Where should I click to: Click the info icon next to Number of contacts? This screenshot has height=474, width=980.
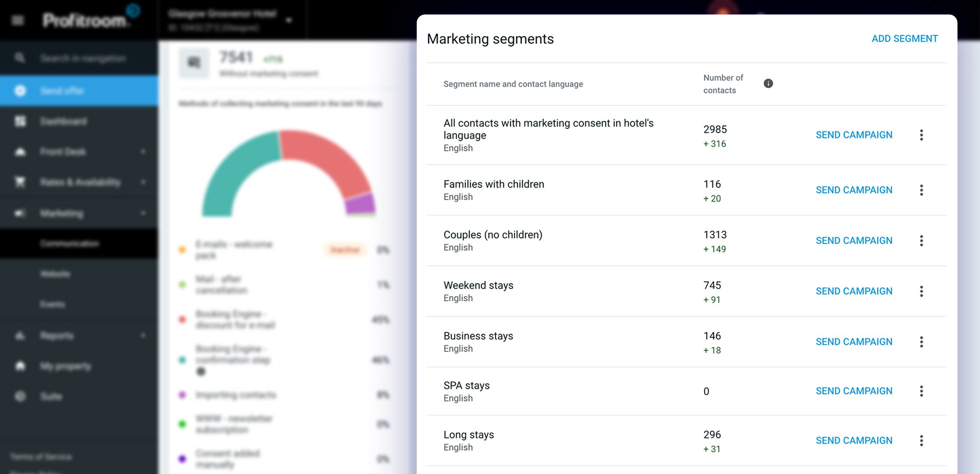(x=768, y=83)
